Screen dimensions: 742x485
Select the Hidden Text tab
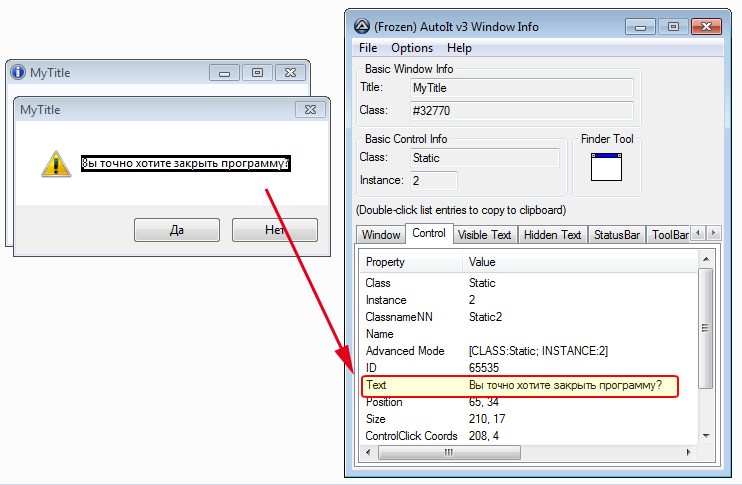552,235
